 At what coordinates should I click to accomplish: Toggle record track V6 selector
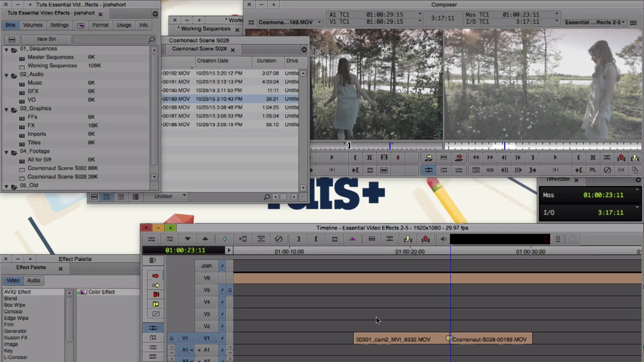pos(207,278)
